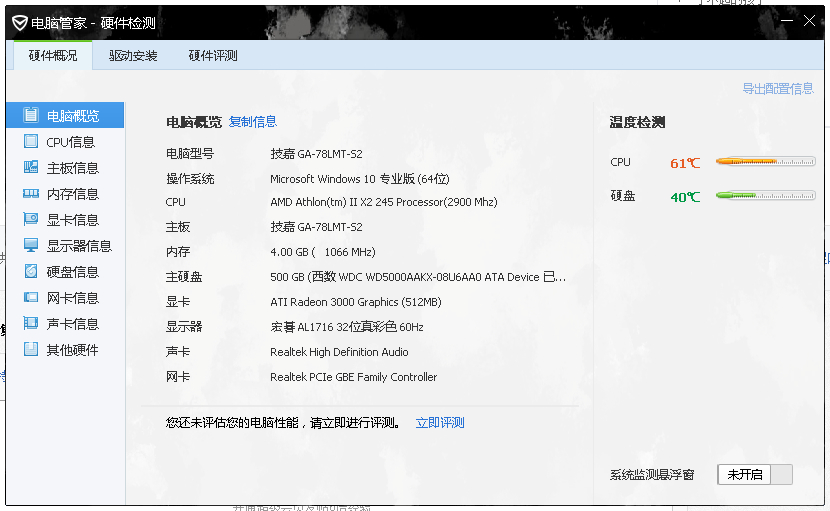The image size is (830, 511).
Task: Click the 立即评测 link
Action: [440, 423]
